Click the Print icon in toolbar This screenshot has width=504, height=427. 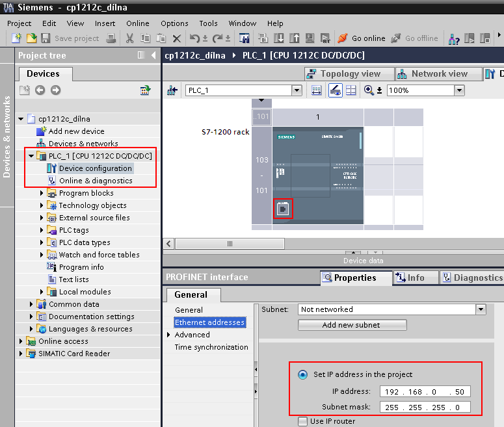pos(111,38)
